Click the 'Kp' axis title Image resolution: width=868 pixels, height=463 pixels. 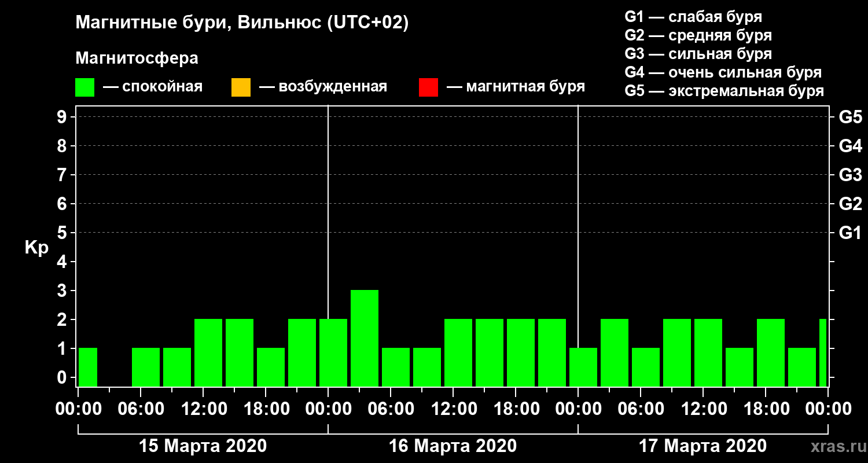[36, 248]
